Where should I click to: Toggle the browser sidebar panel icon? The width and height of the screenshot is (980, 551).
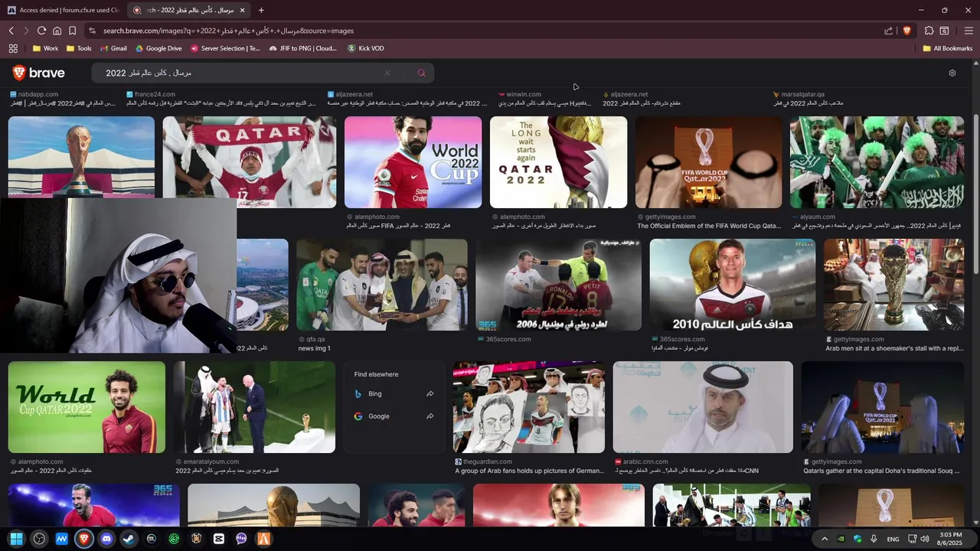pos(945,31)
